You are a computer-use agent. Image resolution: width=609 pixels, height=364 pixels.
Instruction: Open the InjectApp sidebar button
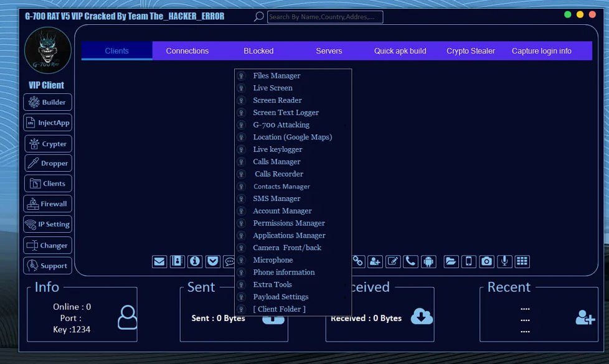pos(47,123)
